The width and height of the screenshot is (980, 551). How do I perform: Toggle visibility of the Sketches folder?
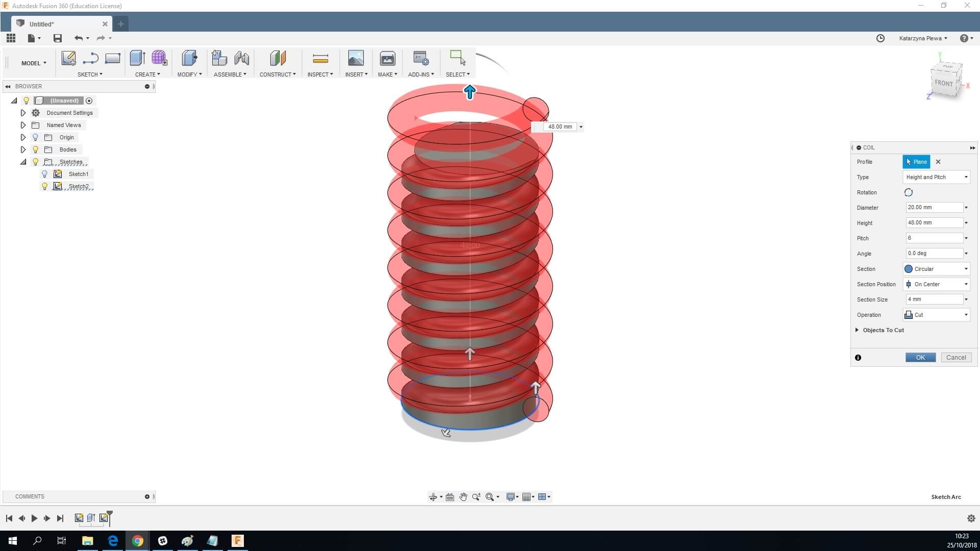(35, 162)
